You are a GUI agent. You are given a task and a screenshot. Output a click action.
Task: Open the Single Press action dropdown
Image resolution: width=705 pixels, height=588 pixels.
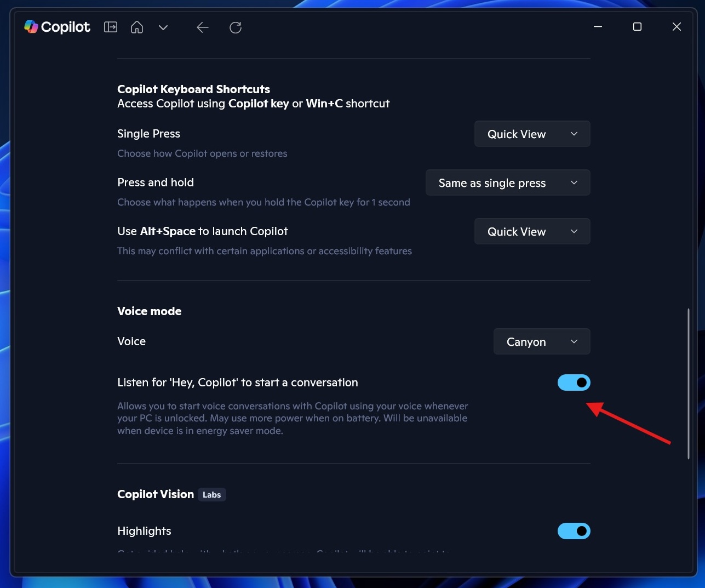point(532,134)
